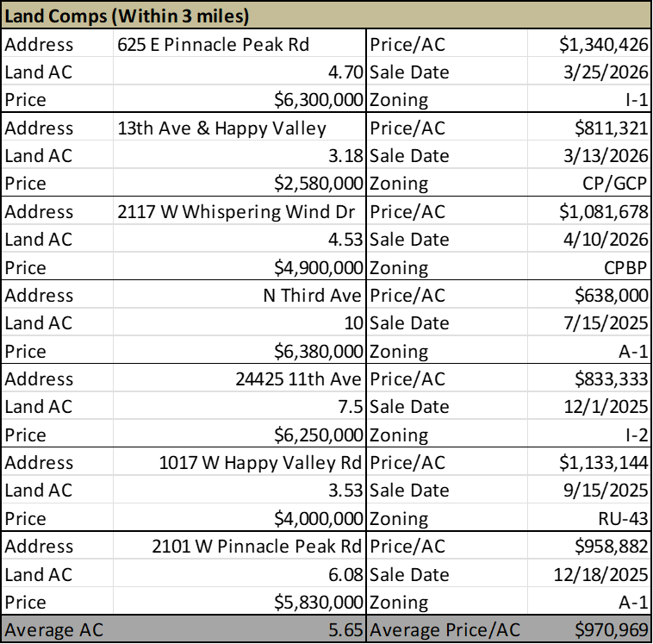Click the price cell $6,380,000
The height and width of the screenshot is (644, 653).
(239, 351)
